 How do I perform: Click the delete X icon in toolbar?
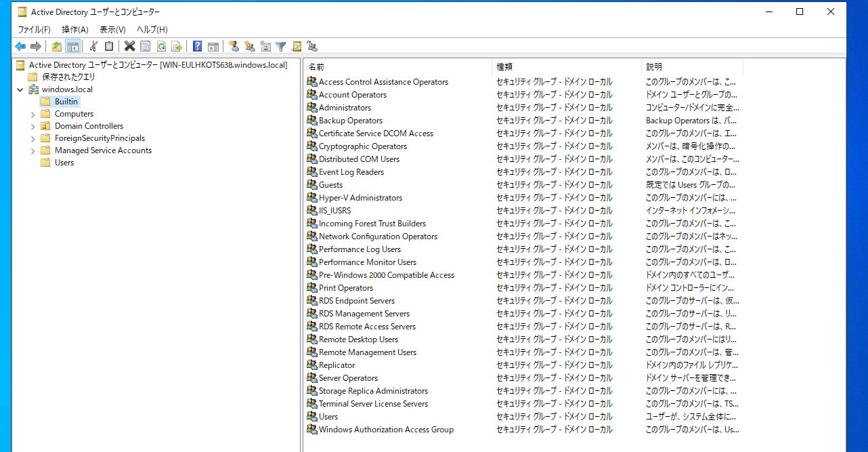(129, 46)
